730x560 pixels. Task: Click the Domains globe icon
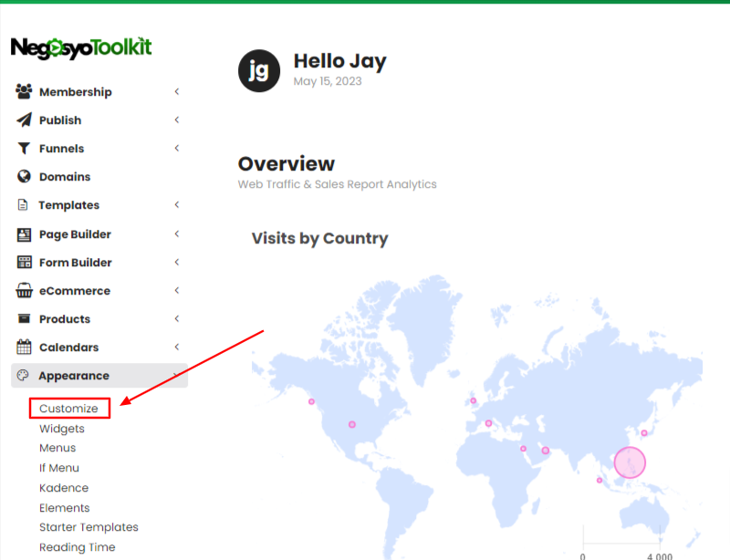[24, 176]
